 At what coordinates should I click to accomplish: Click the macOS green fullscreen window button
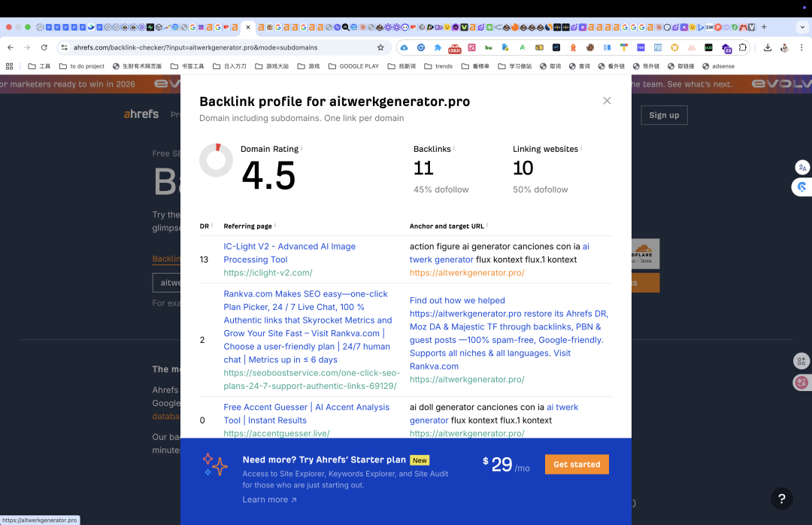28,27
